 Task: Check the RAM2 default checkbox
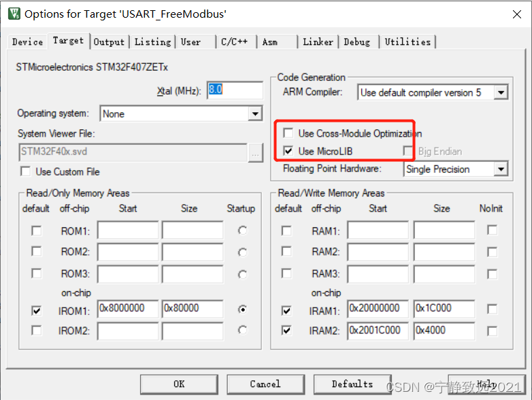tap(286, 252)
